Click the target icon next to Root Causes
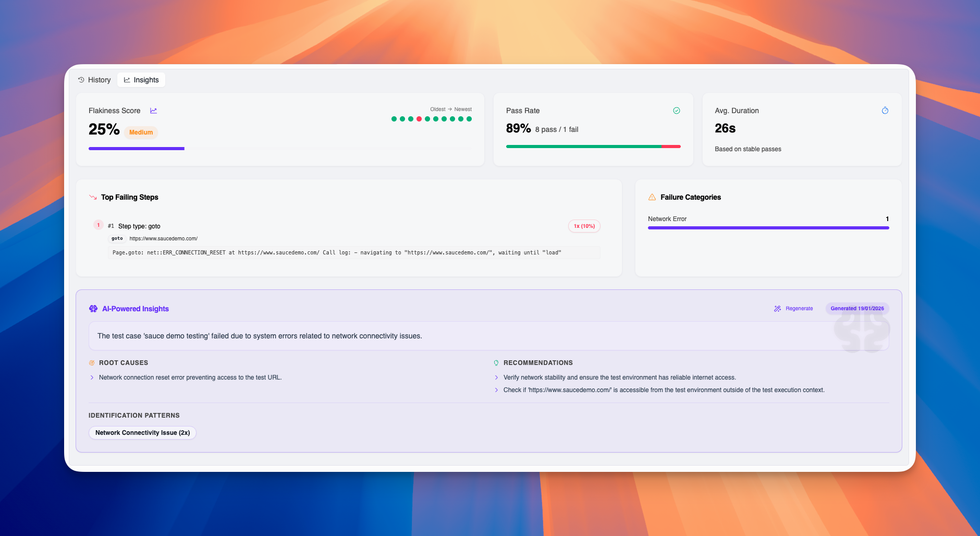 (92, 362)
